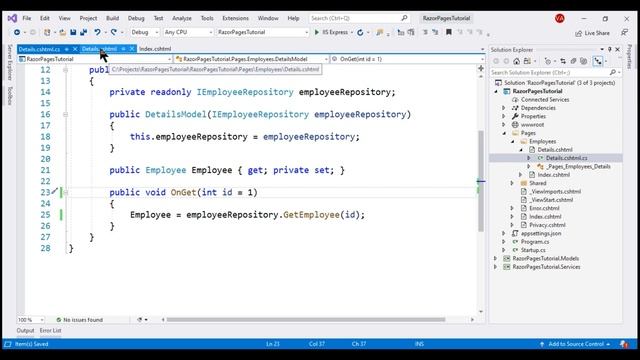Open the RazorPagesTutorial startup project dropdown
Screen dimensions: 640x360
coord(262,32)
